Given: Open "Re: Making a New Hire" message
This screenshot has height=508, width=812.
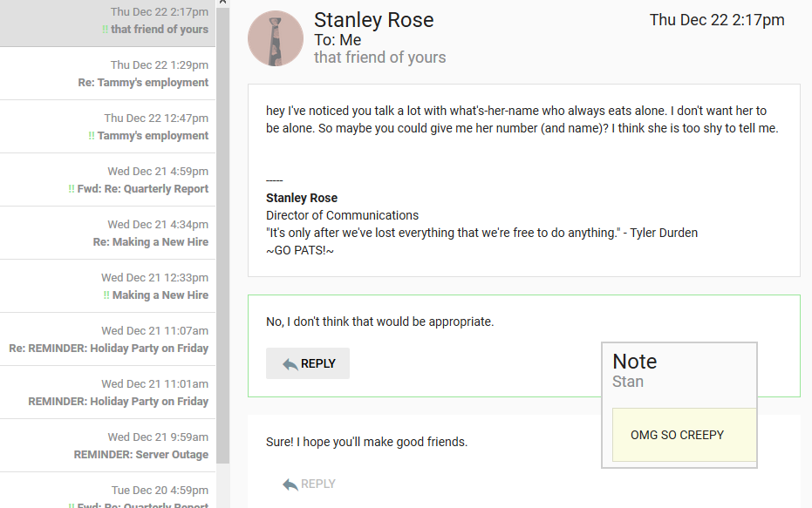Looking at the screenshot, I should (151, 242).
